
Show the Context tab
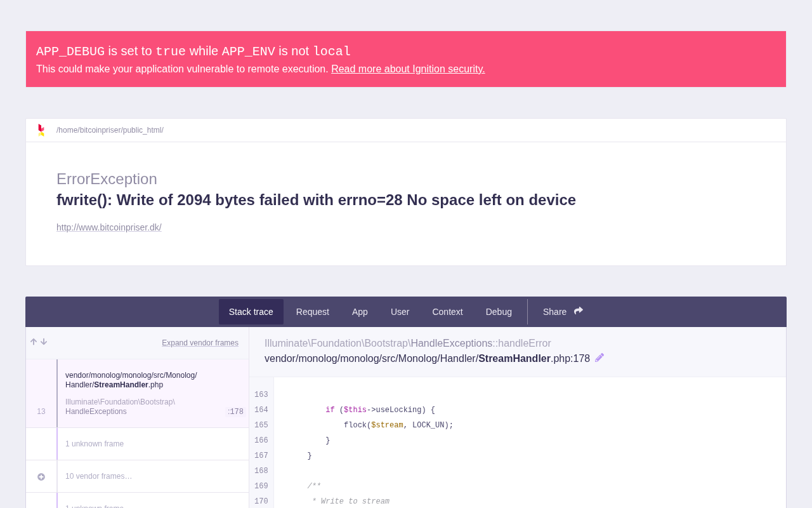(x=447, y=312)
